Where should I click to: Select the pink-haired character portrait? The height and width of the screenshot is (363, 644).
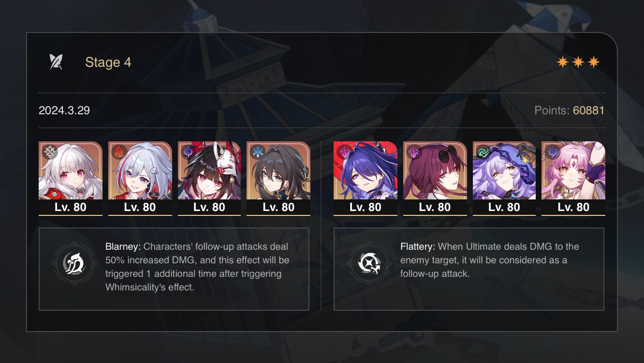click(x=573, y=170)
